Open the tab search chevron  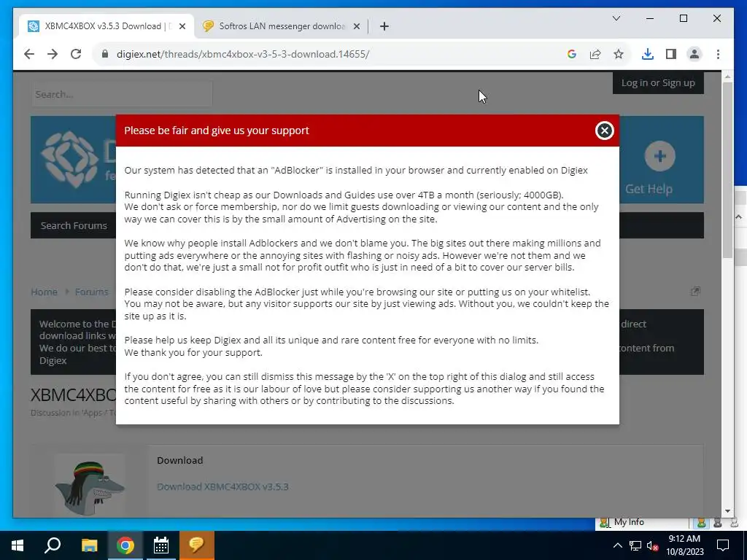616,18
